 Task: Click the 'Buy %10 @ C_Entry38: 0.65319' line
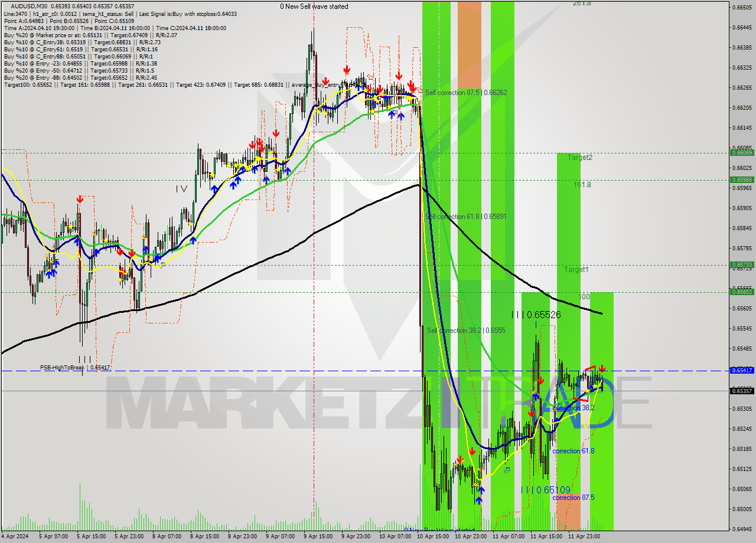point(82,42)
